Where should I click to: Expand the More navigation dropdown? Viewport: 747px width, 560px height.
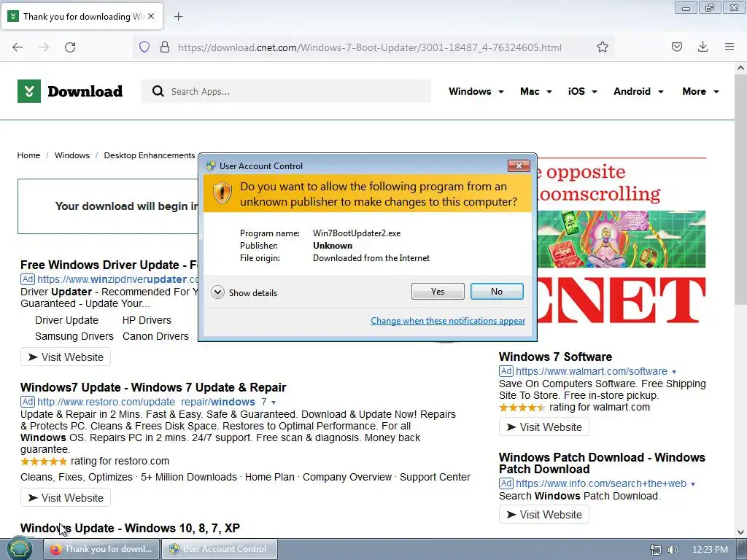click(700, 91)
